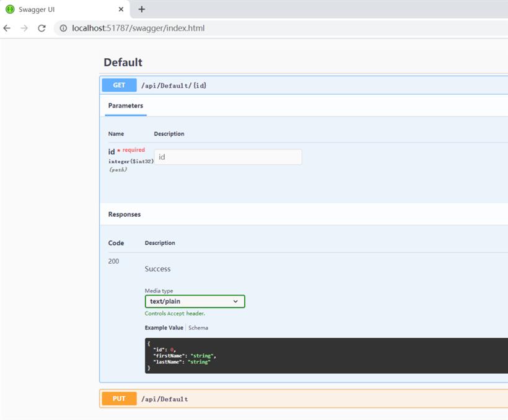This screenshot has height=420, width=508.
Task: Switch to the Schema tab
Action: click(198, 328)
